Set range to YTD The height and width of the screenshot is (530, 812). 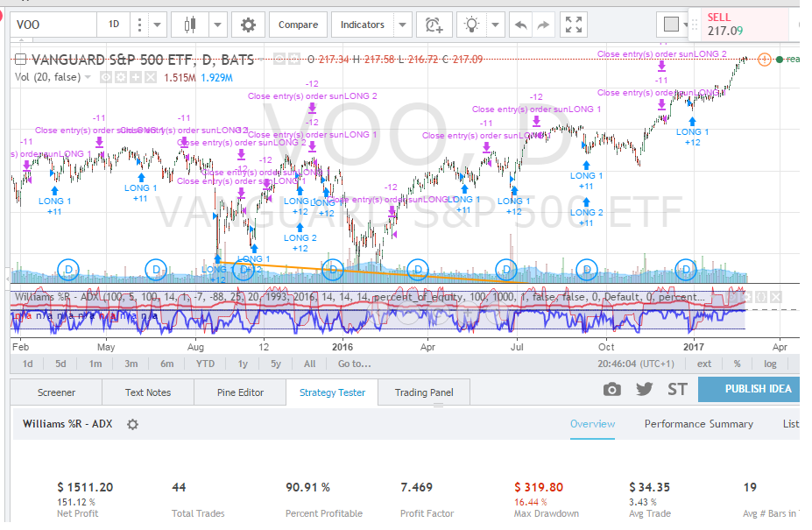tap(205, 364)
